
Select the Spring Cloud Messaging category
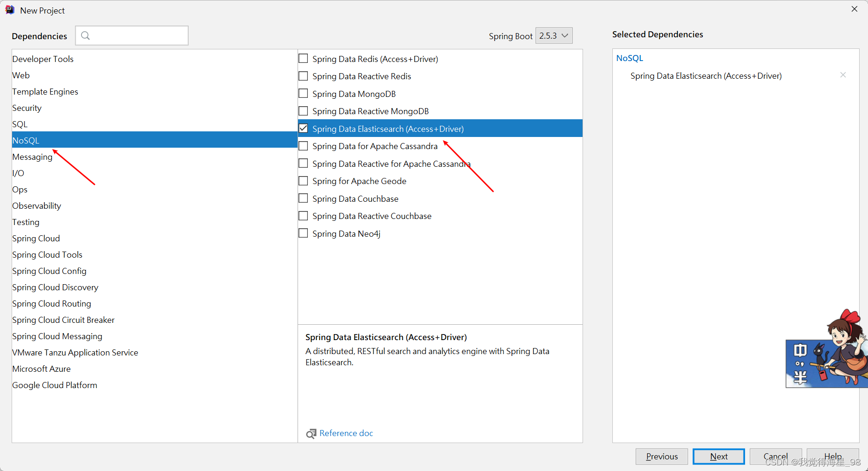tap(155, 336)
